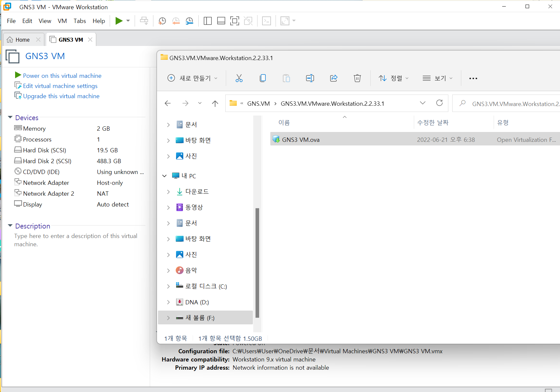Viewport: 560px width, 392px height.
Task: Click the Cut scissors icon in Explorer
Action: point(239,78)
